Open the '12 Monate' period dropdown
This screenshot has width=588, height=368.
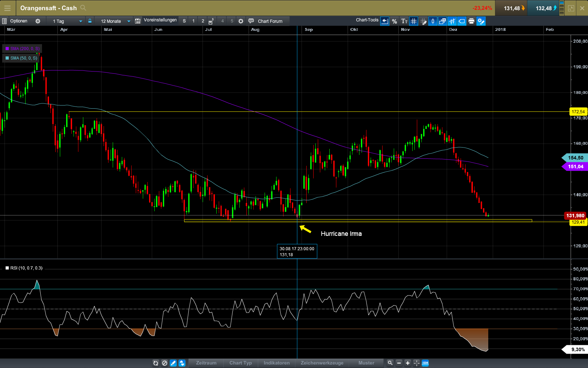coord(114,21)
